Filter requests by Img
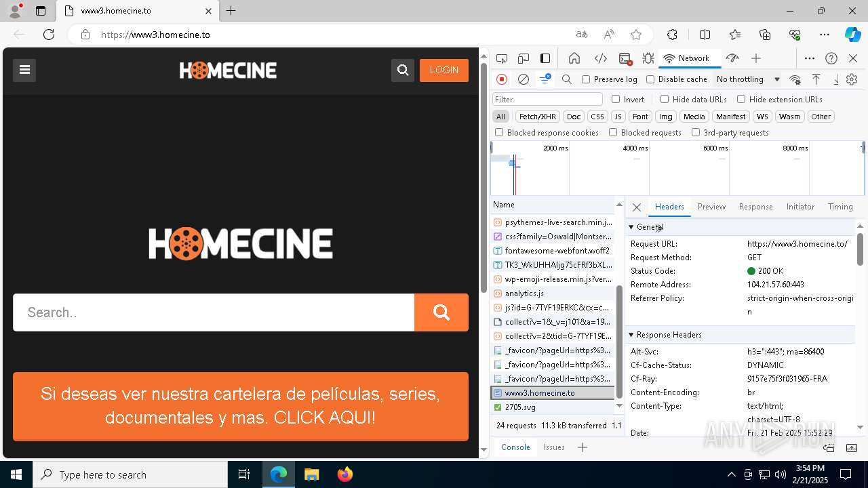The height and width of the screenshot is (488, 868). click(666, 117)
